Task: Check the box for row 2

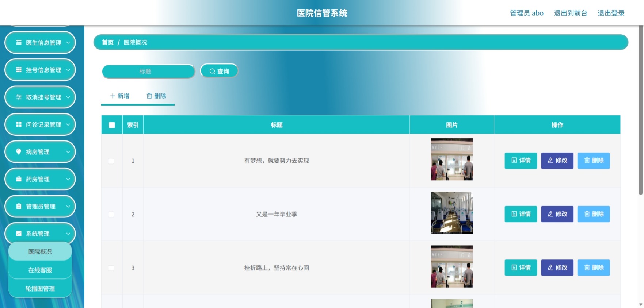Action: tap(111, 214)
